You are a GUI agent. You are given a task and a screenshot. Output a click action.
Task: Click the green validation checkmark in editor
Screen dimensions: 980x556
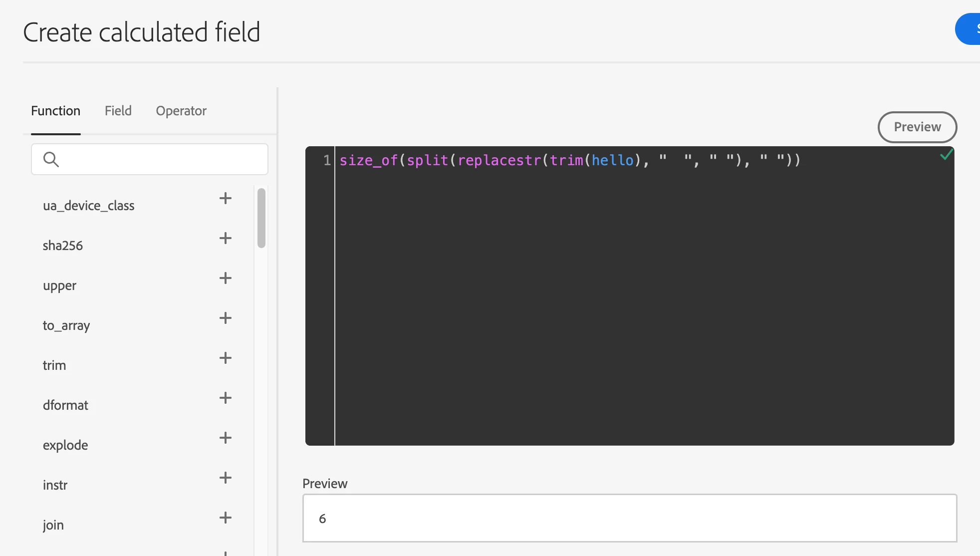946,155
